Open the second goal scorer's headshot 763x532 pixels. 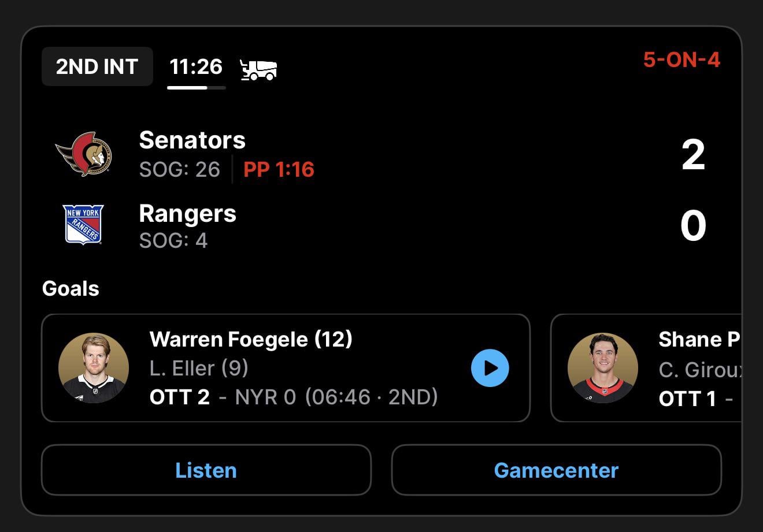pyautogui.click(x=602, y=368)
